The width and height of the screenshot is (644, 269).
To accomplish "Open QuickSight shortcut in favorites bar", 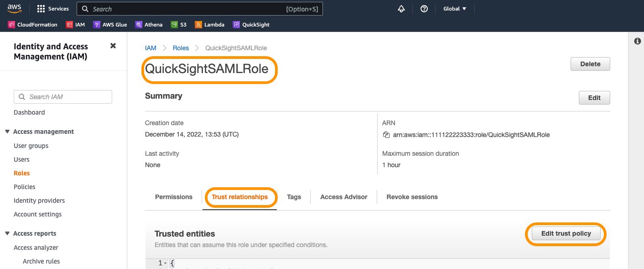I will [x=251, y=25].
